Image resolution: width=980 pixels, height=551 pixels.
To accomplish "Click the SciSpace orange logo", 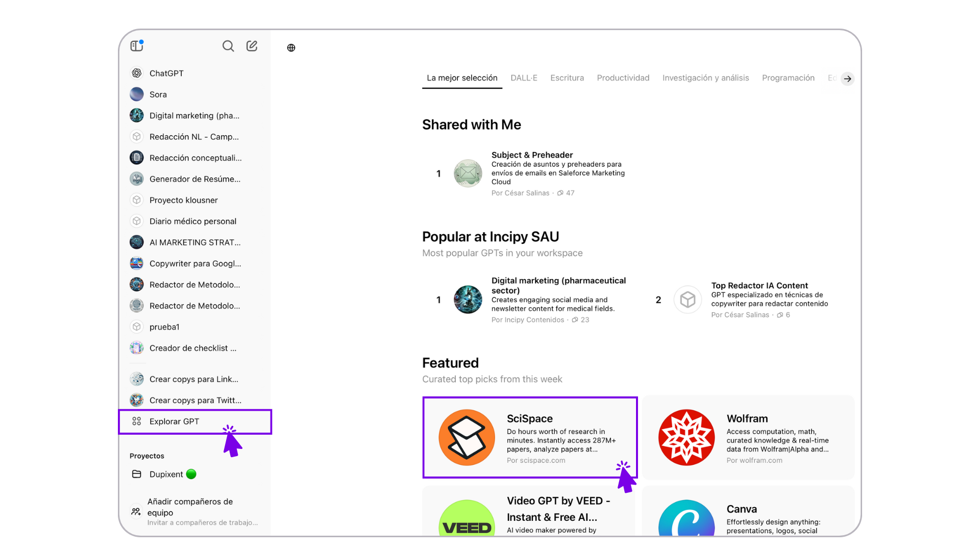I will (x=467, y=437).
